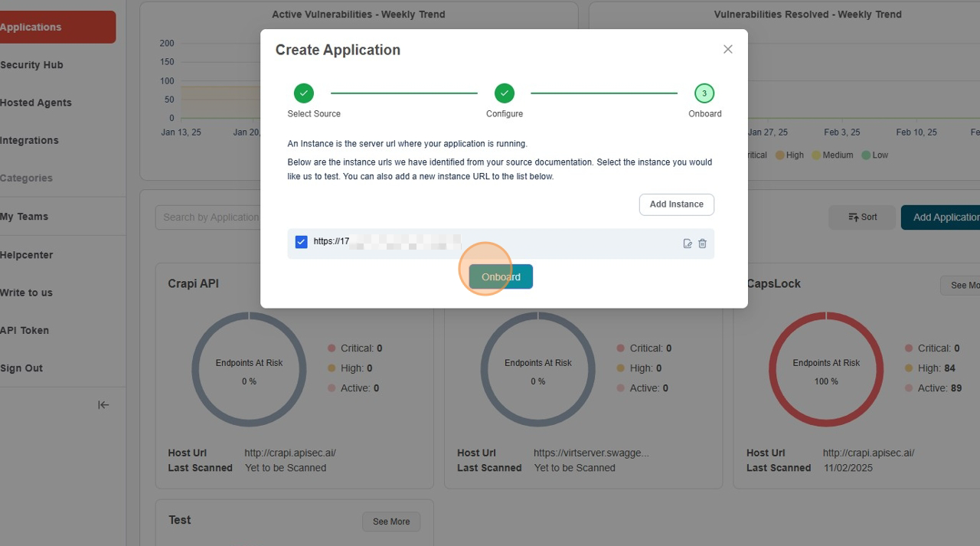This screenshot has width=980, height=546.
Task: Open Security Hub in the sidebar
Action: [x=31, y=65]
